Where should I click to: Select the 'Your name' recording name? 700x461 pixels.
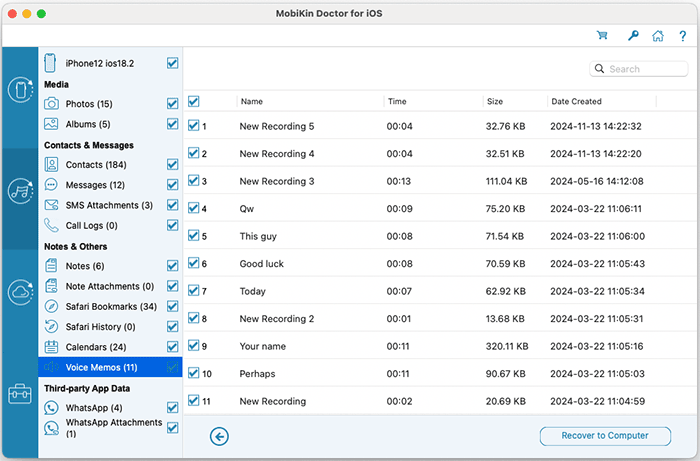(262, 346)
